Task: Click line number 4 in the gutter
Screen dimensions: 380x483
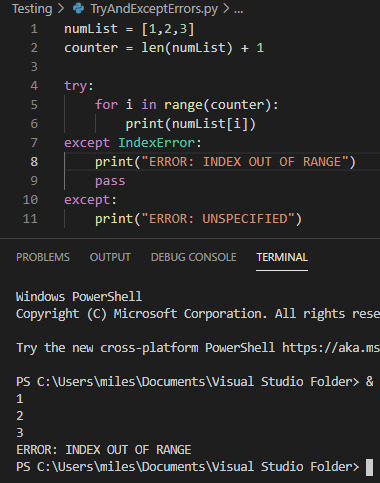Action: 34,86
